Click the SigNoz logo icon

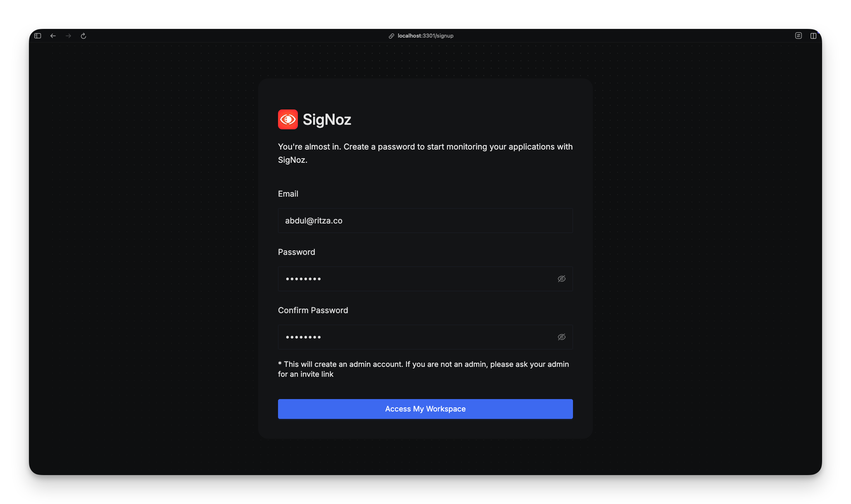[288, 119]
